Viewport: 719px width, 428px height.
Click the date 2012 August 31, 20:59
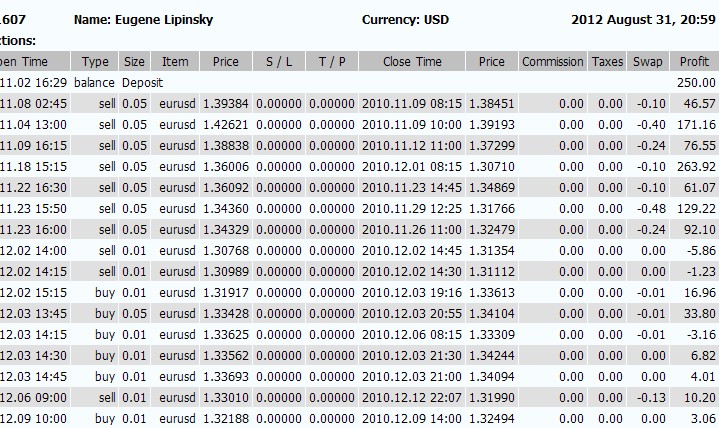tap(643, 20)
